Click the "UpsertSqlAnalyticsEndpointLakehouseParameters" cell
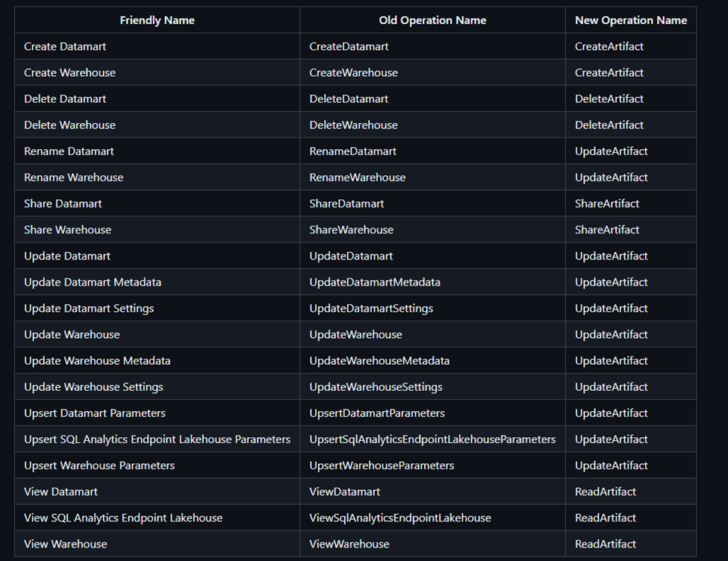728x561 pixels. click(x=432, y=439)
